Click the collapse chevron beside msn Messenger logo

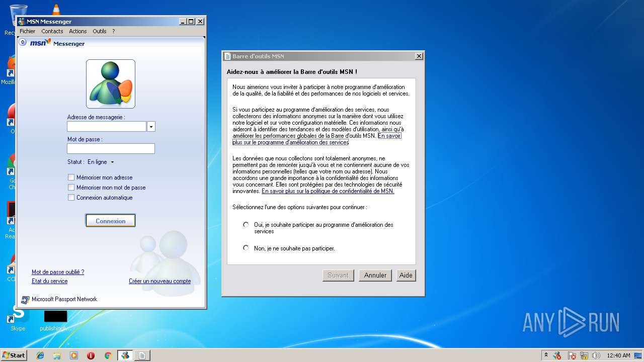coord(23,42)
